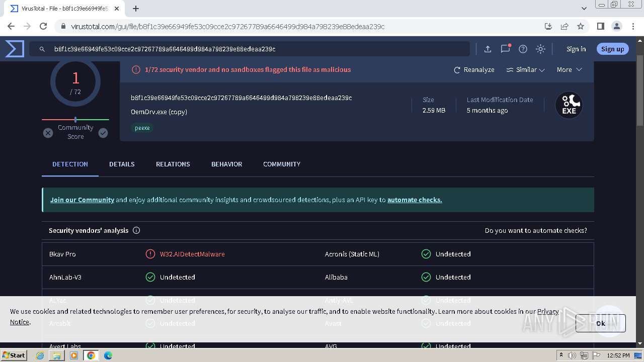Open the help question-mark icon

click(x=523, y=49)
